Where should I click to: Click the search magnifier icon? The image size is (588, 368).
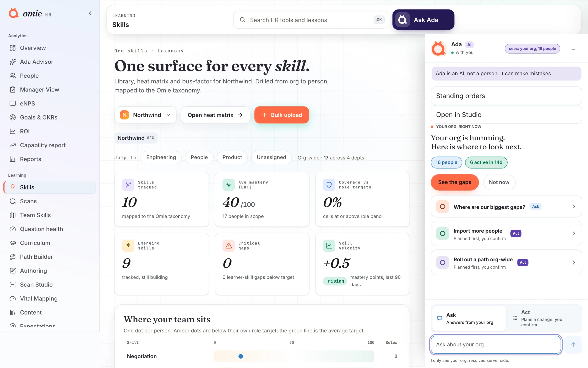click(243, 20)
